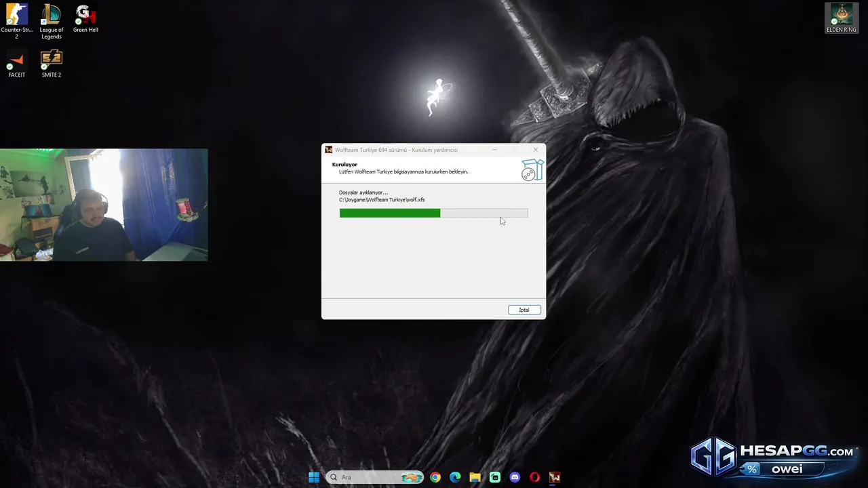This screenshot has width=868, height=488.
Task: Click the Wolfteam installer taskbar icon
Action: pos(555,477)
